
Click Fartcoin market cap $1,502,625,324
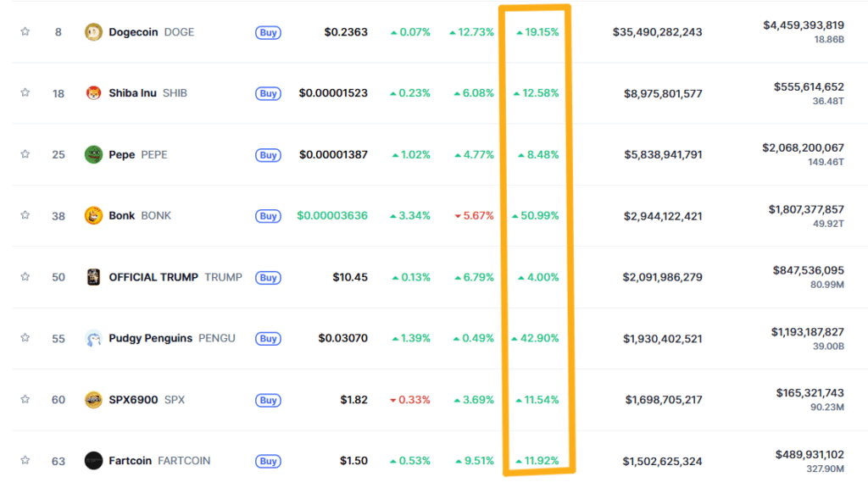coord(662,461)
